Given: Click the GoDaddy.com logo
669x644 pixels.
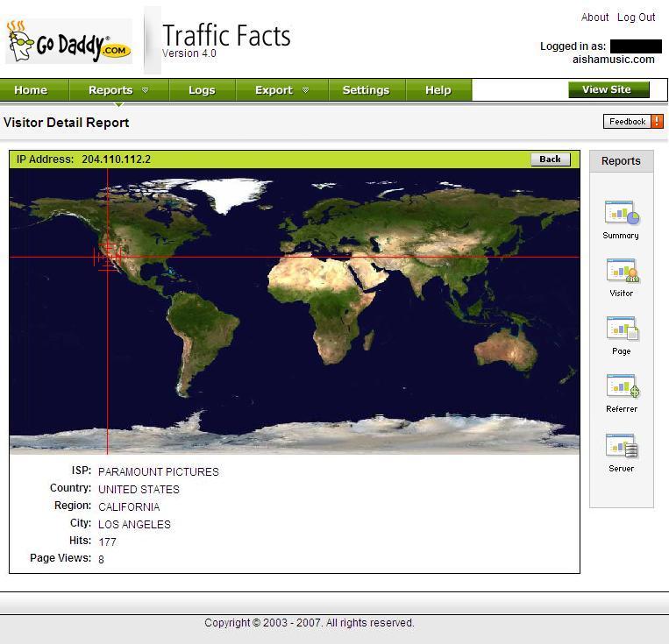Looking at the screenshot, I should click(68, 41).
